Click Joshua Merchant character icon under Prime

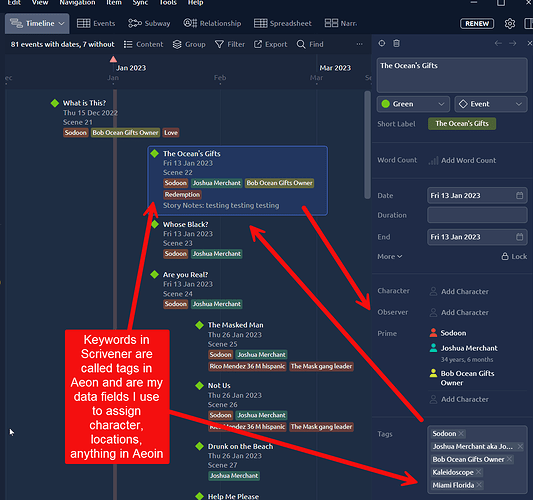point(433,348)
